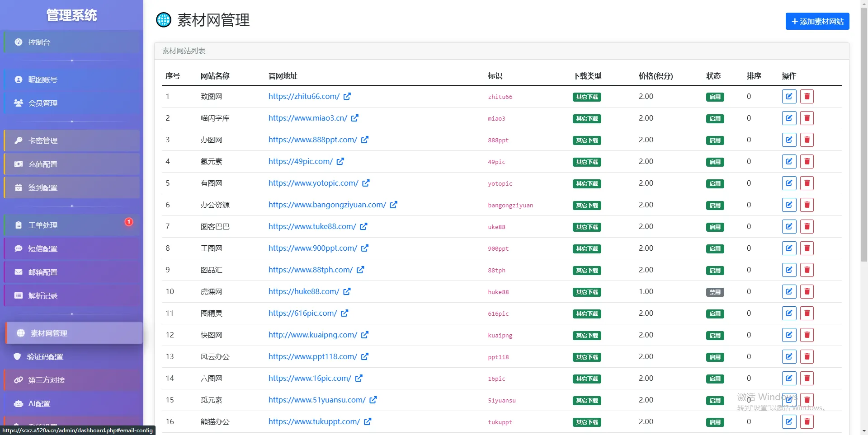Click 禁用 status badge for 虎课网
868x435 pixels.
click(715, 292)
